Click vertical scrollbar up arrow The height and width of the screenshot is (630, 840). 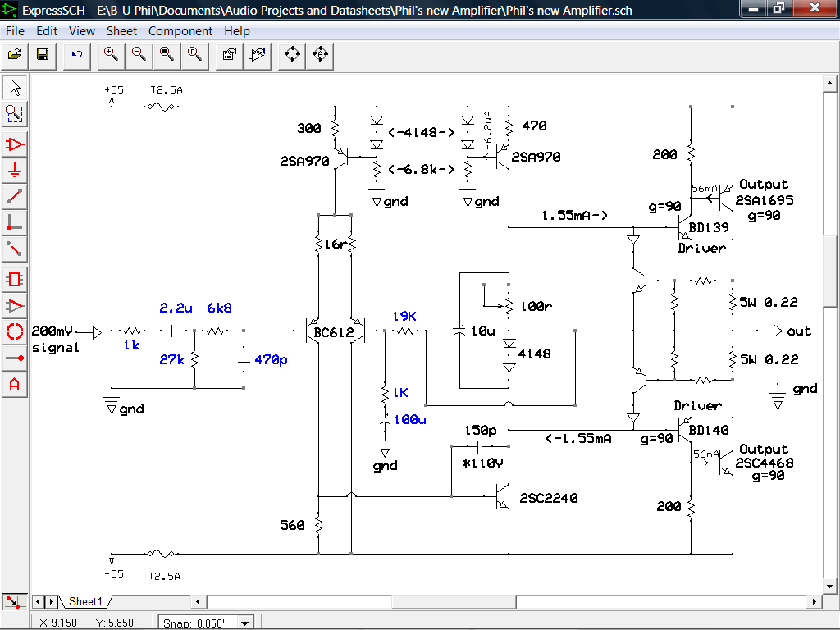coord(829,83)
